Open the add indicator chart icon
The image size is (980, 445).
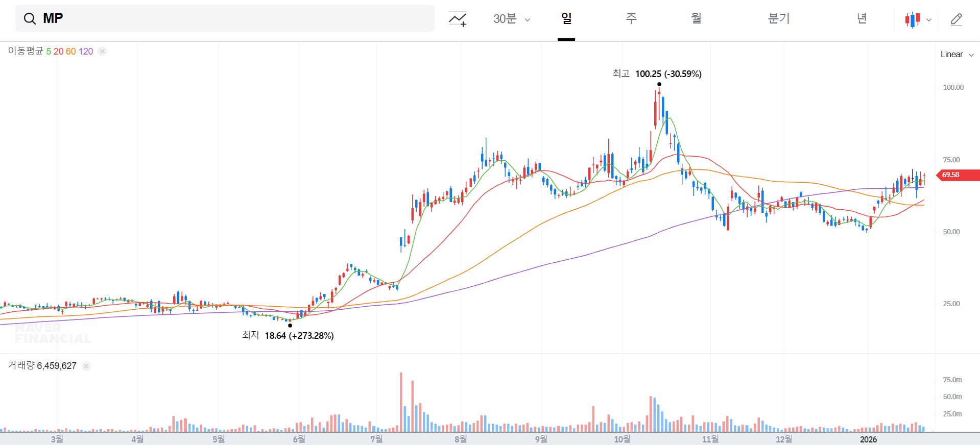(x=458, y=19)
